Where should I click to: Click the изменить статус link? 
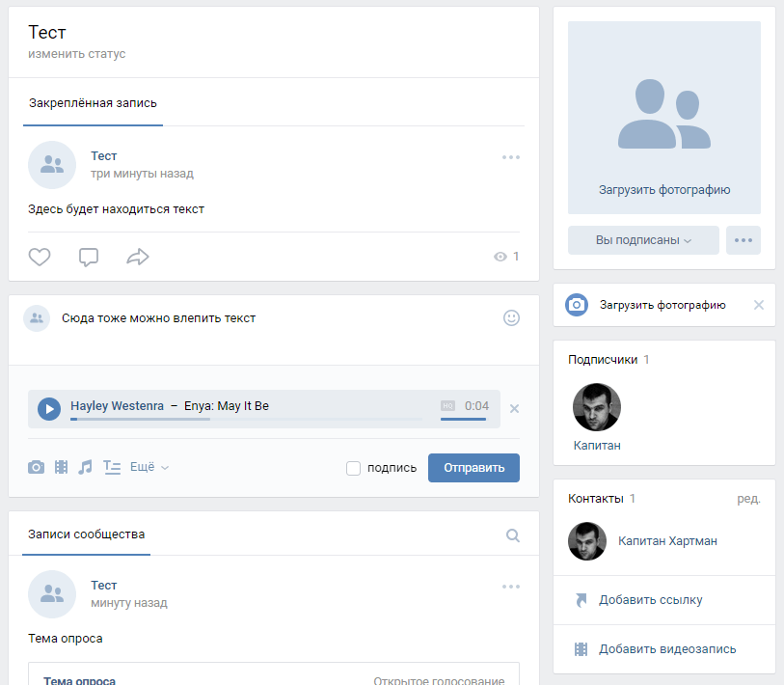(x=77, y=54)
